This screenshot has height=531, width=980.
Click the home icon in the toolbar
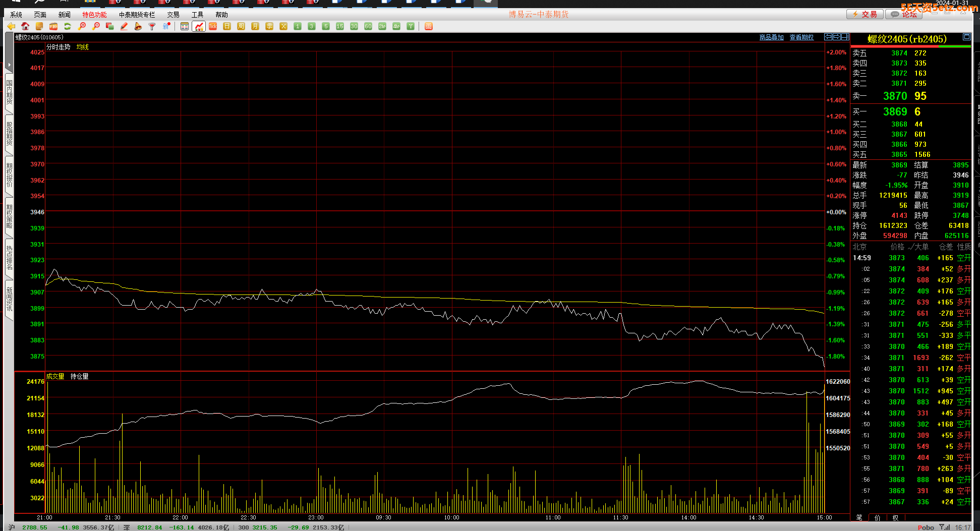tap(25, 26)
